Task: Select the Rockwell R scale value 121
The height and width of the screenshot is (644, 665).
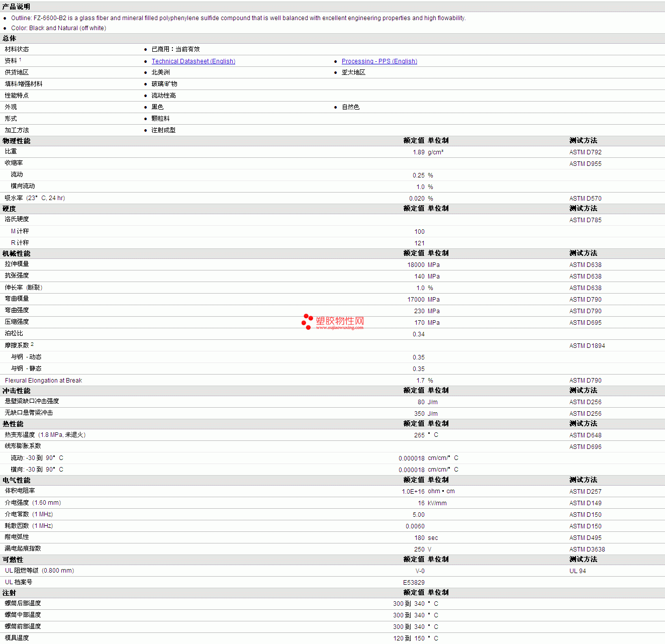Action: tap(420, 243)
